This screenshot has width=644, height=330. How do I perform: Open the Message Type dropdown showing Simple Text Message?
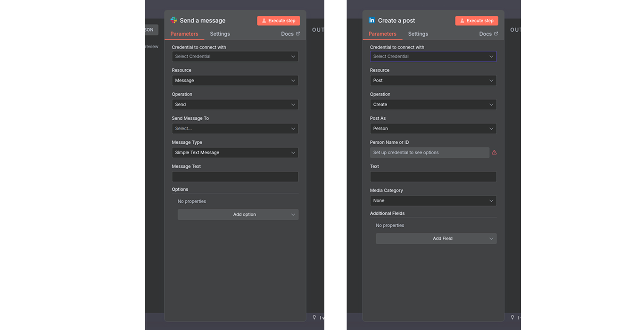pos(235,152)
